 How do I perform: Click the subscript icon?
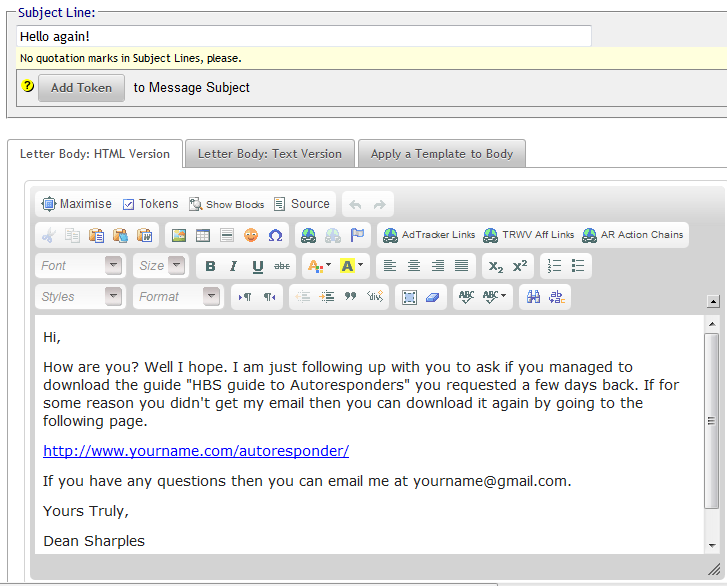tap(494, 266)
